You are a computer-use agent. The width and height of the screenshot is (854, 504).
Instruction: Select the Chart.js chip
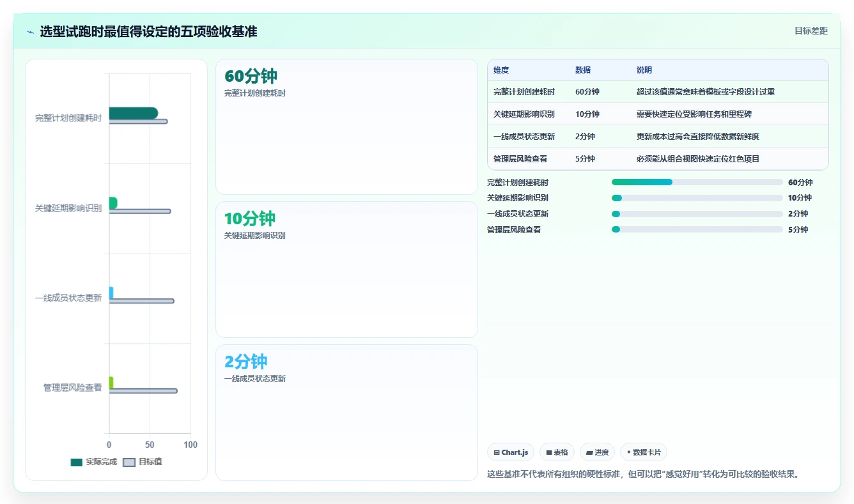click(x=511, y=452)
